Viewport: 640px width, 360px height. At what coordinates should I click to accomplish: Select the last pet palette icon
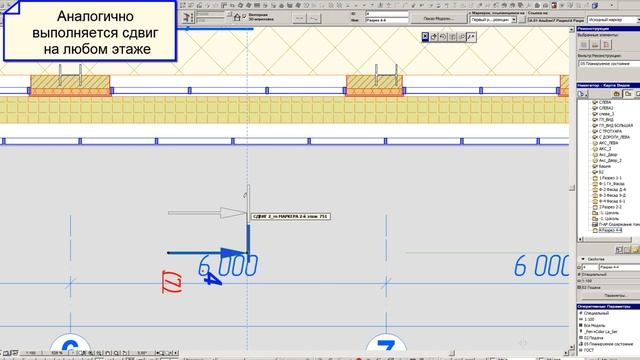(471, 37)
